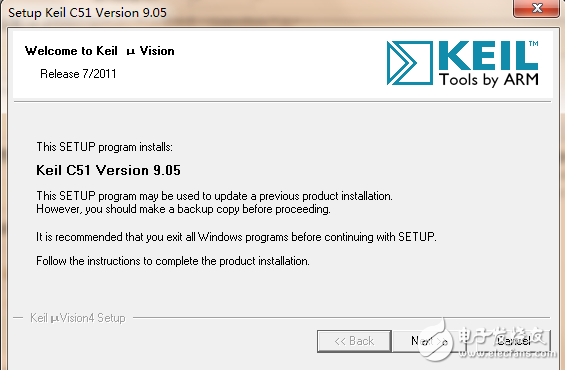
Task: Click the Keil arrow logo icon
Action: 410,63
